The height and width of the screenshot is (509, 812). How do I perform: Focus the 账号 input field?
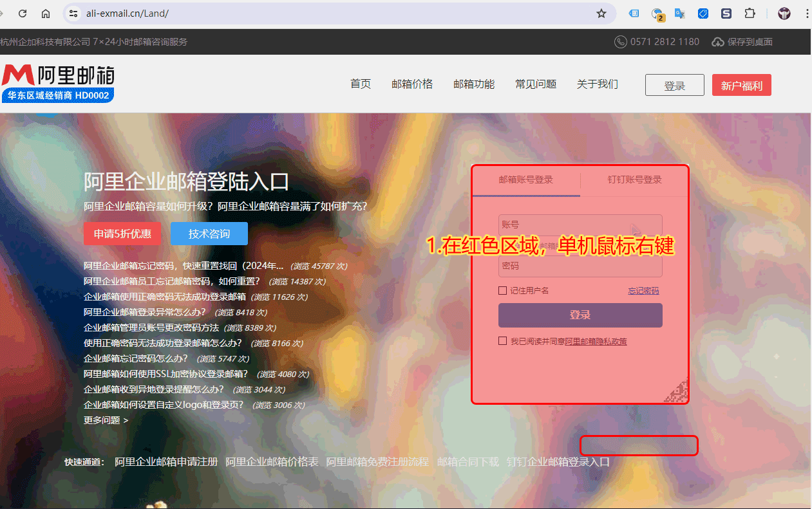click(x=580, y=225)
